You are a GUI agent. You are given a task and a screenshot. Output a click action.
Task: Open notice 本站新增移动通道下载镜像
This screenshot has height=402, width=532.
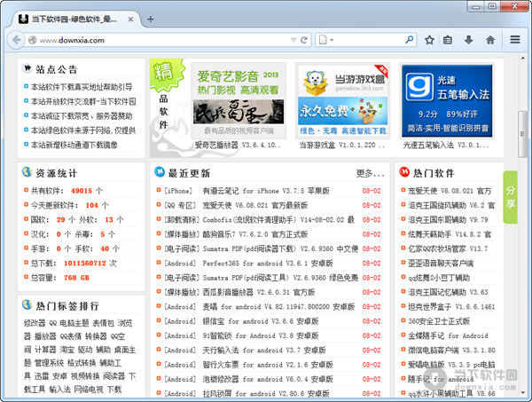click(74, 145)
